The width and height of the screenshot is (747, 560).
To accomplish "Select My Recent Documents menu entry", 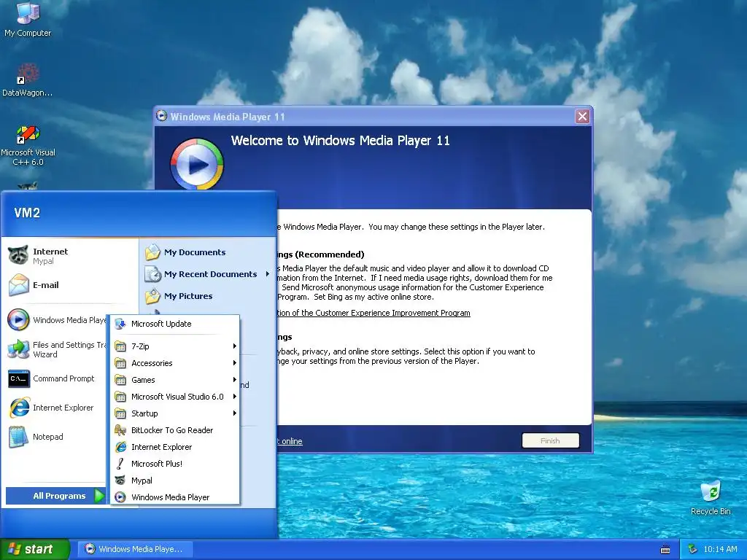I will (207, 274).
